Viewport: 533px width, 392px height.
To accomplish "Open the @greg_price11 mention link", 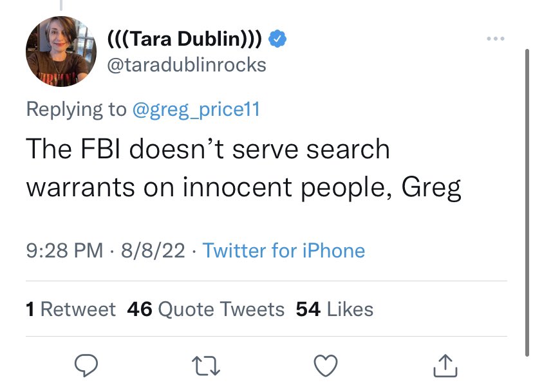I will 196,109.
